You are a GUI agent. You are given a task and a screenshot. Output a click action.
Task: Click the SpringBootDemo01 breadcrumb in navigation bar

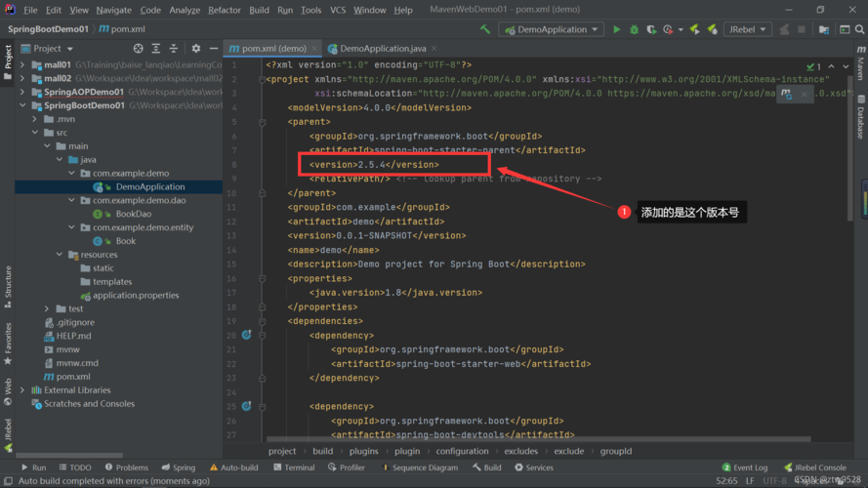click(x=48, y=29)
